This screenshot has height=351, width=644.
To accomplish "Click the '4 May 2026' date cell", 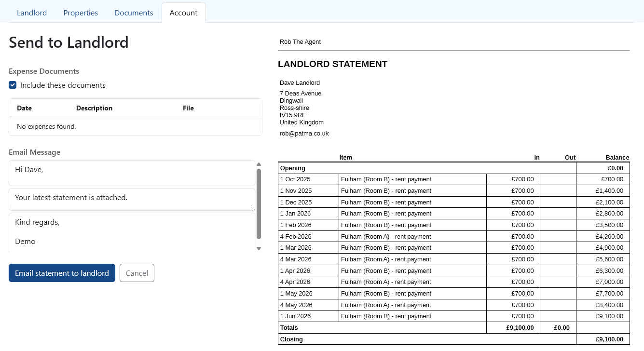I will pos(309,305).
